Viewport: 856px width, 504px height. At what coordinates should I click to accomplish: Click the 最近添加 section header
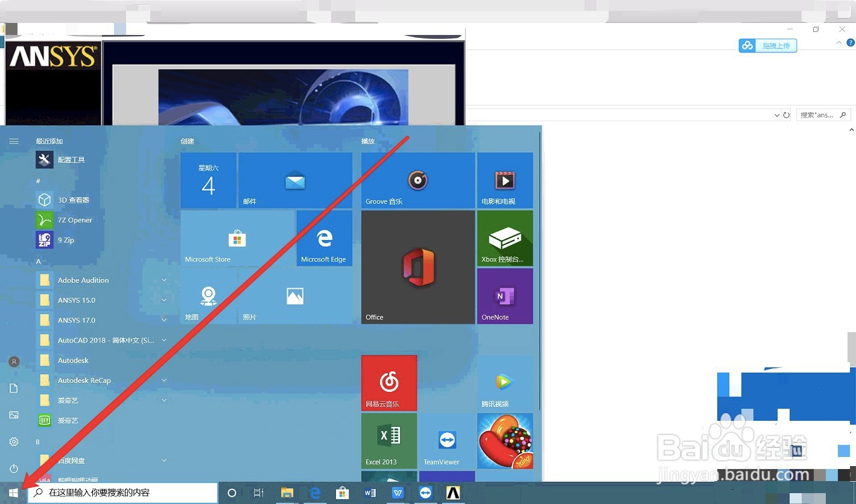[49, 141]
